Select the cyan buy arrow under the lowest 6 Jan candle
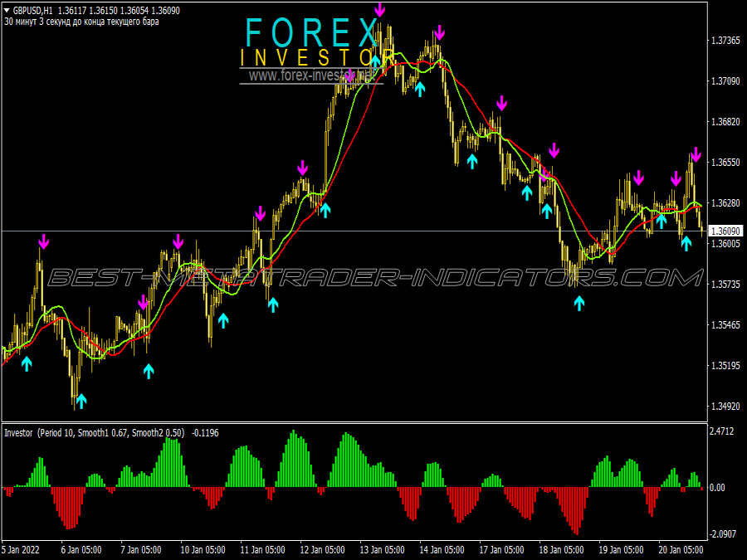747x560 pixels. (81, 401)
